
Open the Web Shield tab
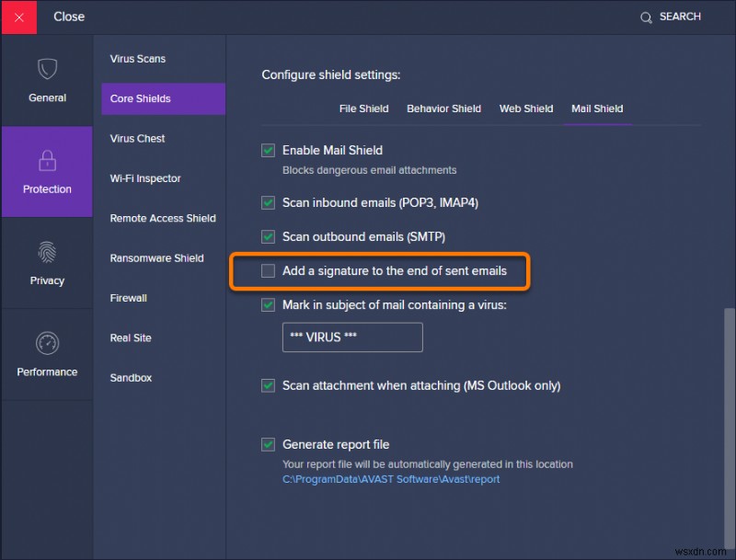click(x=526, y=108)
